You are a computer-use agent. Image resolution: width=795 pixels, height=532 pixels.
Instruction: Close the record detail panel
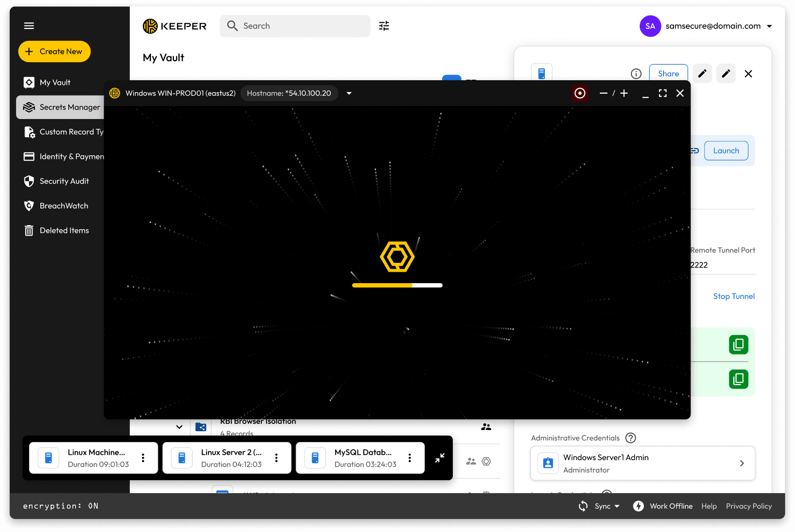pos(748,74)
